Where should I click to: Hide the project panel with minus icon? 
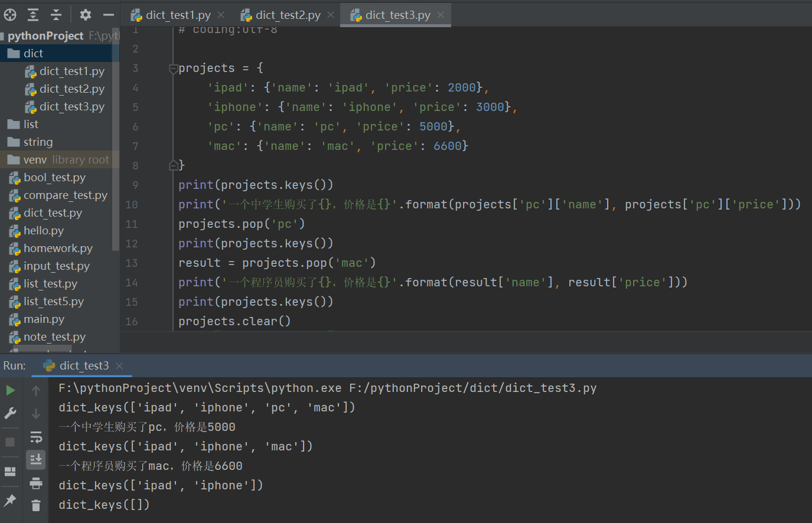(x=108, y=15)
